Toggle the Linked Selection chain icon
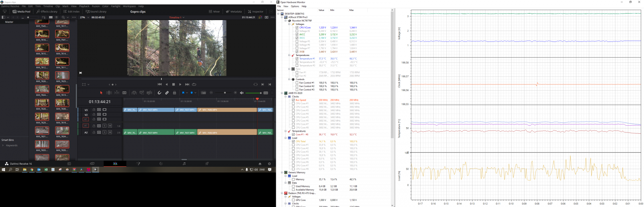The width and height of the screenshot is (644, 207). coord(167,93)
